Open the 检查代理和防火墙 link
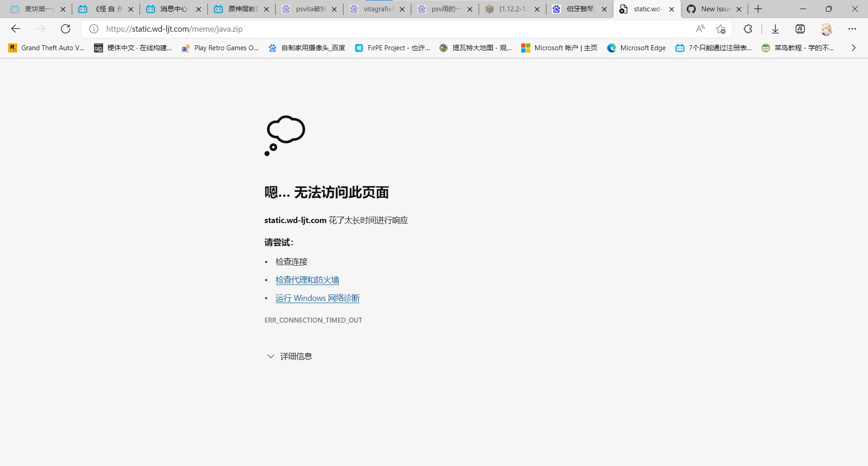The width and height of the screenshot is (868, 466). pos(307,280)
